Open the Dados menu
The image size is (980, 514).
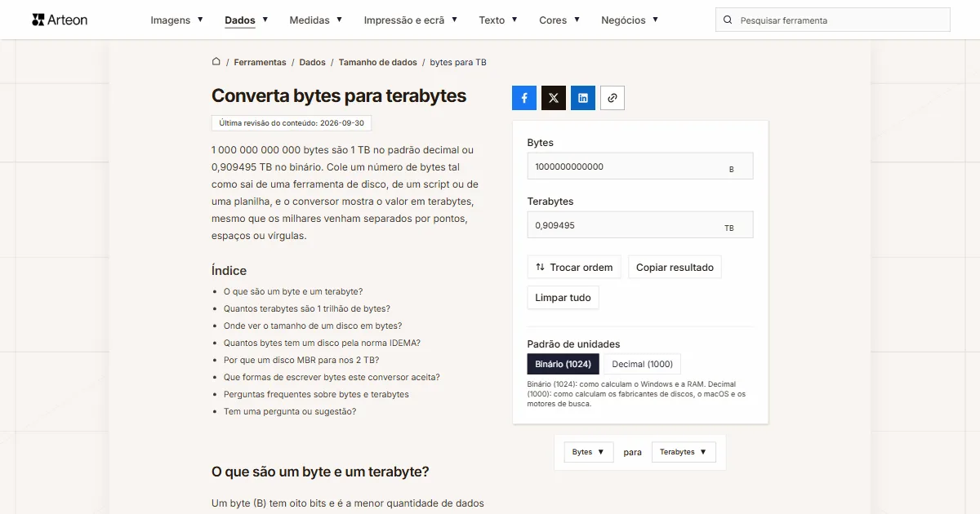[247, 20]
